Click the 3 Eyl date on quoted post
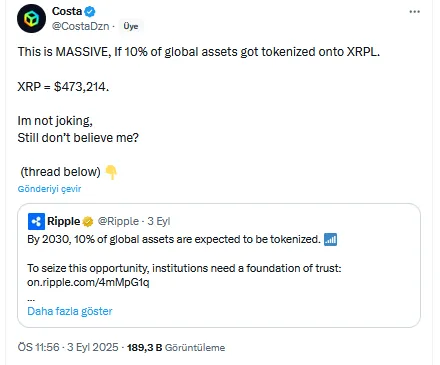The height and width of the screenshot is (365, 440). [x=159, y=221]
